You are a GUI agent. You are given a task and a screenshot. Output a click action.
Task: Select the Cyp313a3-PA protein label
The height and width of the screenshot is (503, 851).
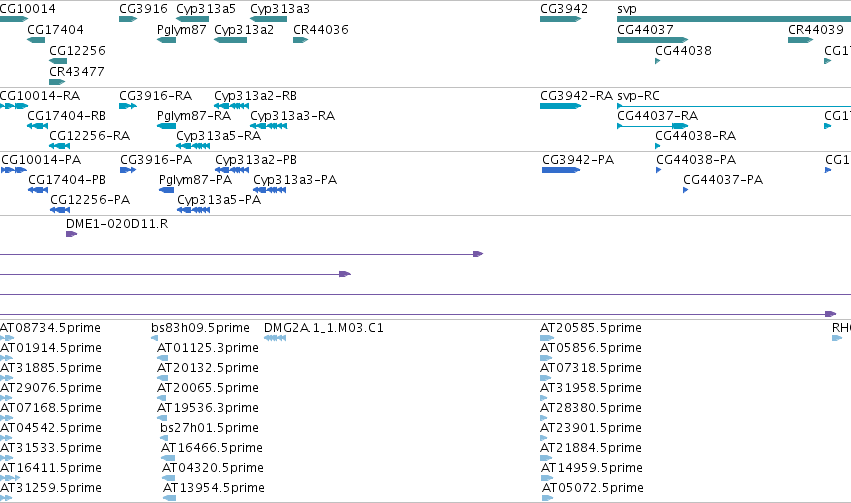point(295,180)
